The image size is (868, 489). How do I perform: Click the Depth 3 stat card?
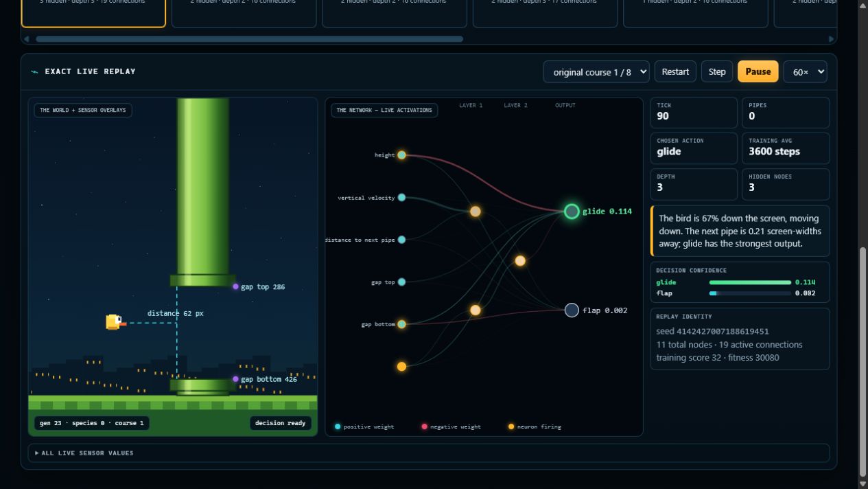[694, 184]
